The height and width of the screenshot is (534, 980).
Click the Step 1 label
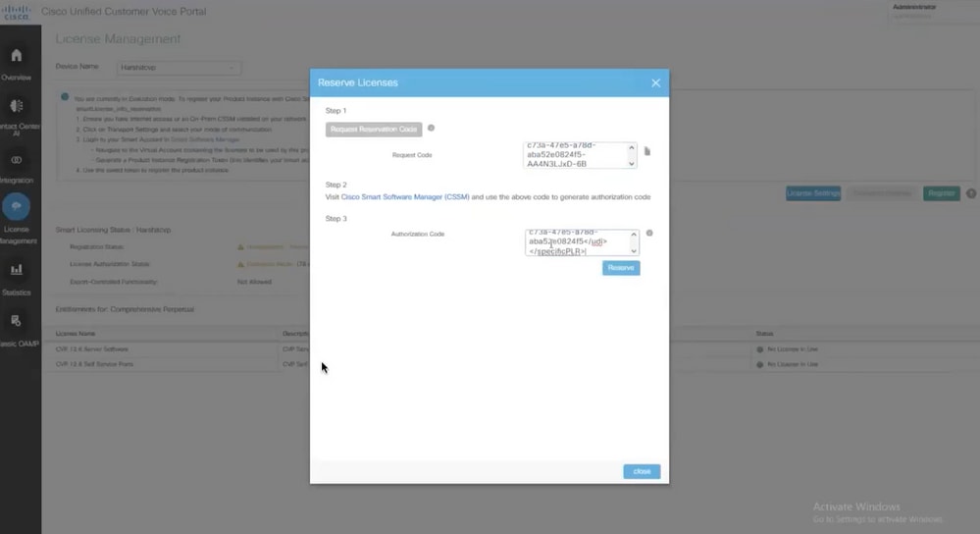(x=335, y=111)
